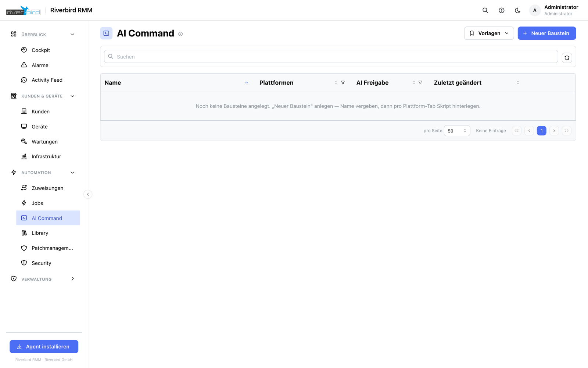This screenshot has width=588, height=368.
Task: Open the AI Freigabe column filter icon
Action: 420,83
